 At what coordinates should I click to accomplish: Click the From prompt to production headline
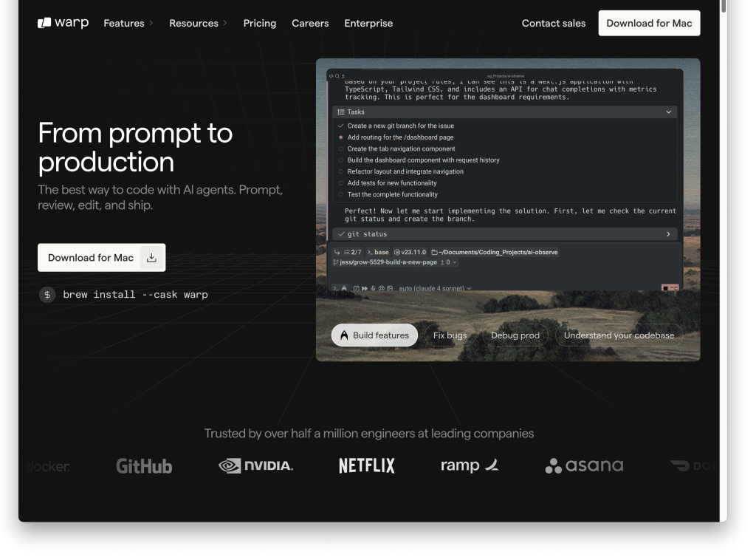pos(136,147)
